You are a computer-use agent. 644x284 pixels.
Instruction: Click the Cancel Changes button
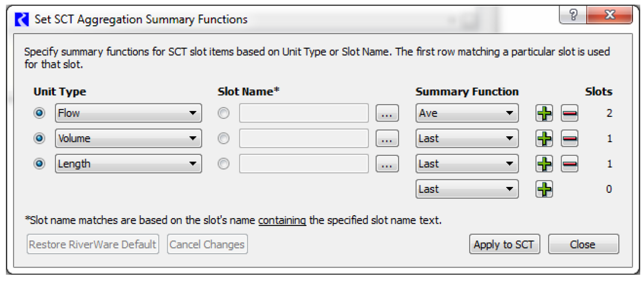click(x=207, y=244)
